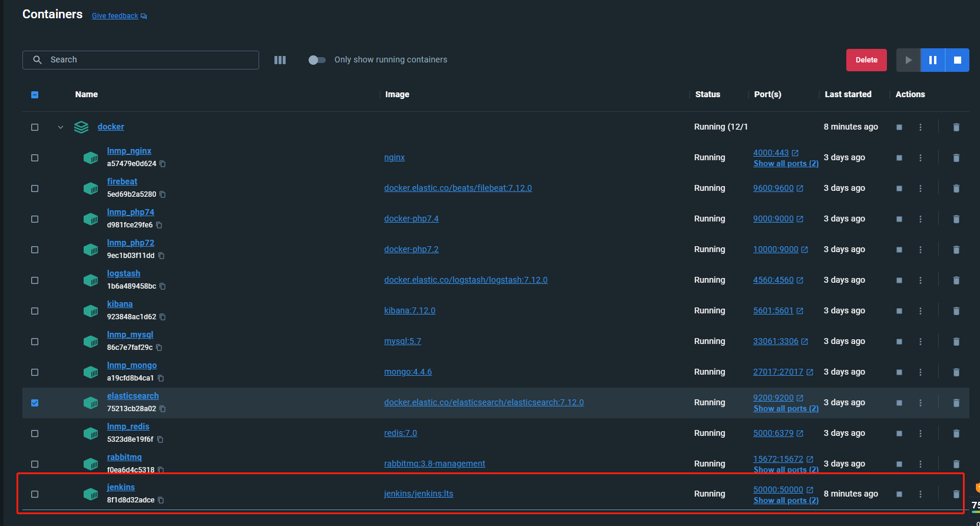This screenshot has width=980, height=526.
Task: Delete the lnmp_php74 container
Action: coord(956,219)
